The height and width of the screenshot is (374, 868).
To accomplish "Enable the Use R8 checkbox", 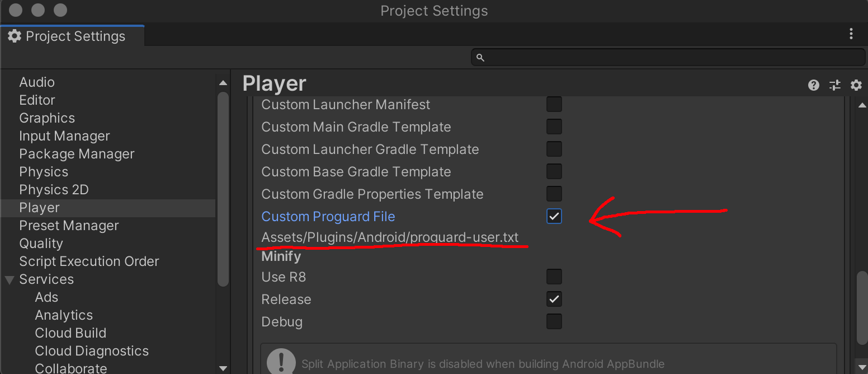I will 554,277.
